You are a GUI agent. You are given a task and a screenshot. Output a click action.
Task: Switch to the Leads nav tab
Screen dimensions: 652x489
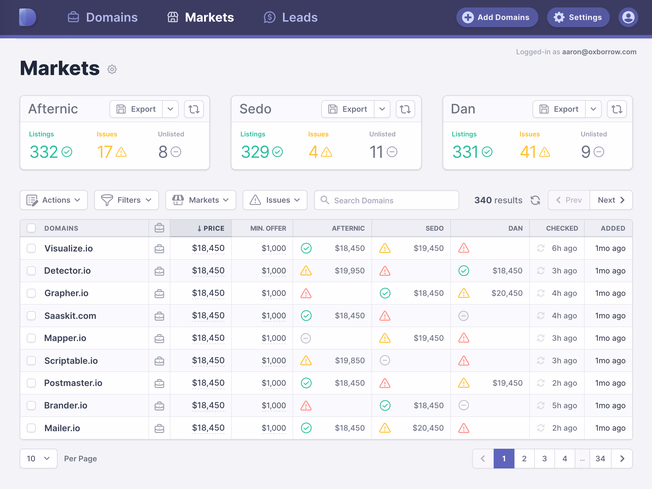[x=291, y=17]
